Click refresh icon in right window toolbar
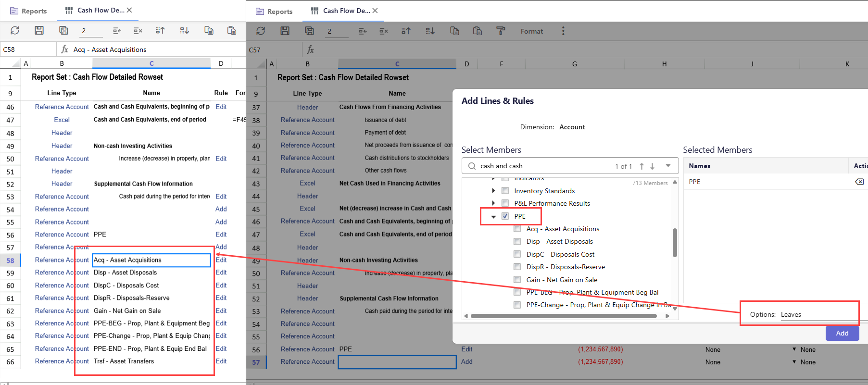This screenshot has height=385, width=868. (x=261, y=31)
